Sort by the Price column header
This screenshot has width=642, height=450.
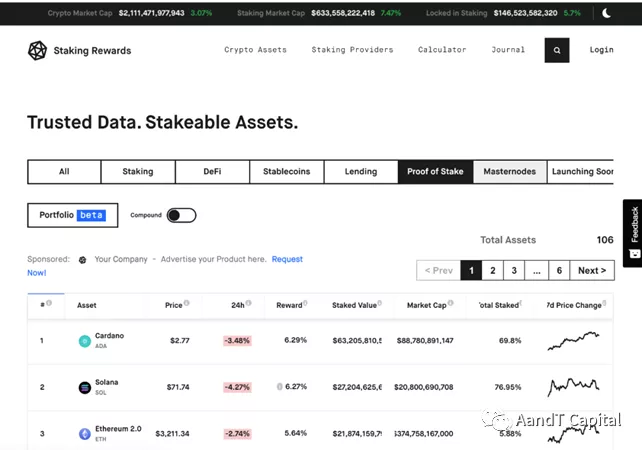[x=174, y=305]
